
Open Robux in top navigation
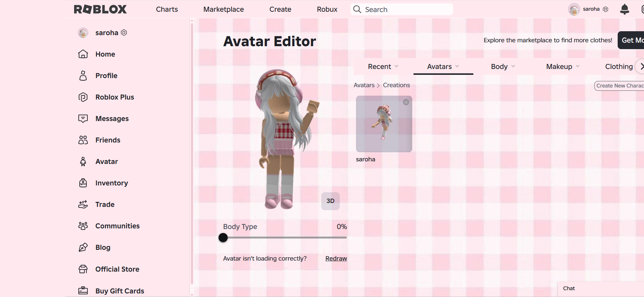tap(327, 9)
